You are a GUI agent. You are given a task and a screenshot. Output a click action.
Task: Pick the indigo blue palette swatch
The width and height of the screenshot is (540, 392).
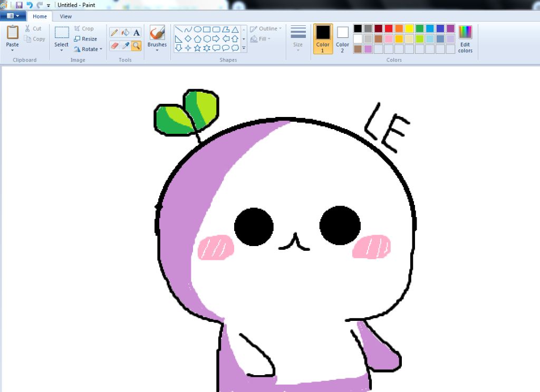440,28
